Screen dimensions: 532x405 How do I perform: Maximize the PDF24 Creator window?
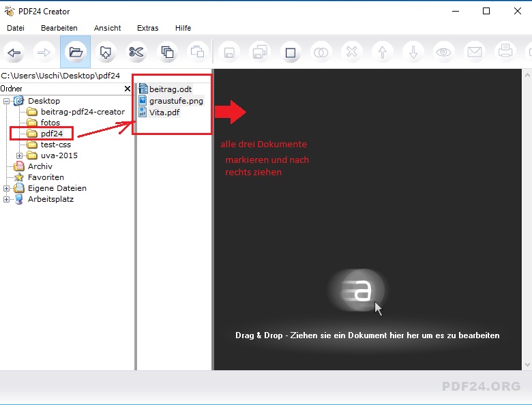tap(486, 11)
